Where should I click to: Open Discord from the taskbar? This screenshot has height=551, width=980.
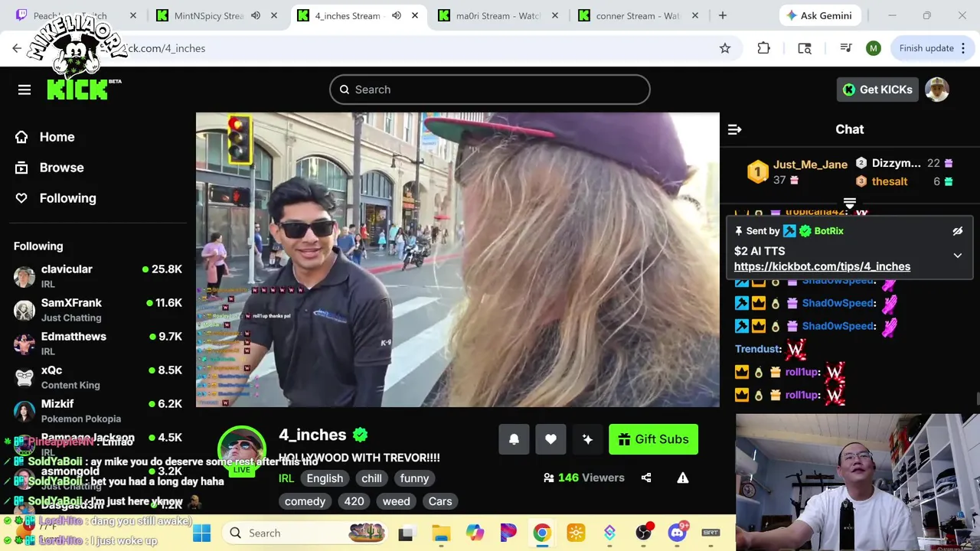[x=677, y=533]
